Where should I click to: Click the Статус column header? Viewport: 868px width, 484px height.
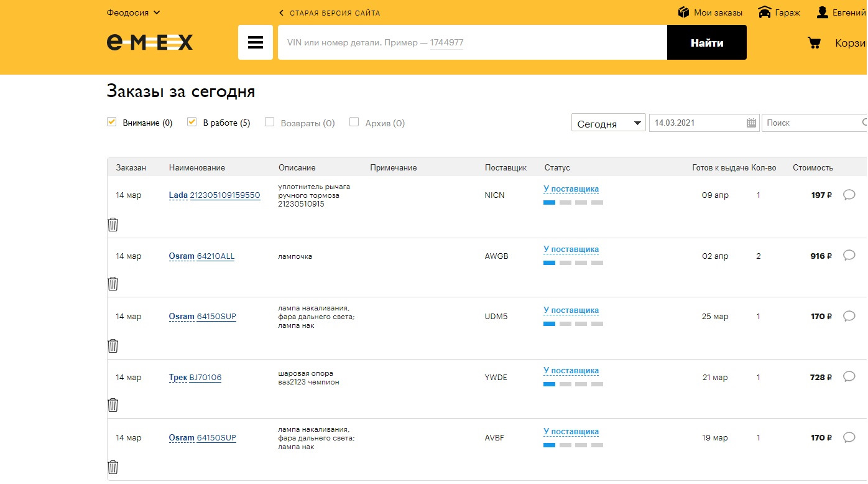pyautogui.click(x=557, y=168)
